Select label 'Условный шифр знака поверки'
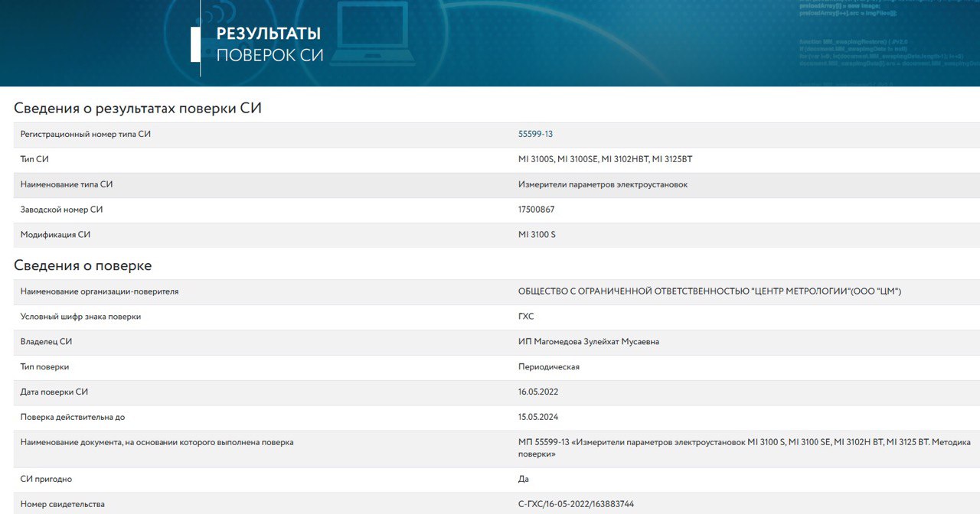 point(80,317)
